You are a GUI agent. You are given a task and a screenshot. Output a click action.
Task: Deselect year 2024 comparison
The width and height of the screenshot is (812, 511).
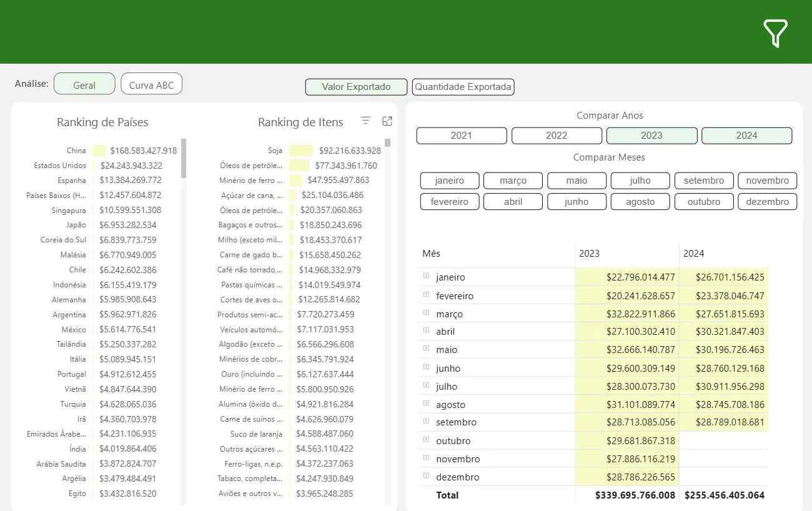746,136
